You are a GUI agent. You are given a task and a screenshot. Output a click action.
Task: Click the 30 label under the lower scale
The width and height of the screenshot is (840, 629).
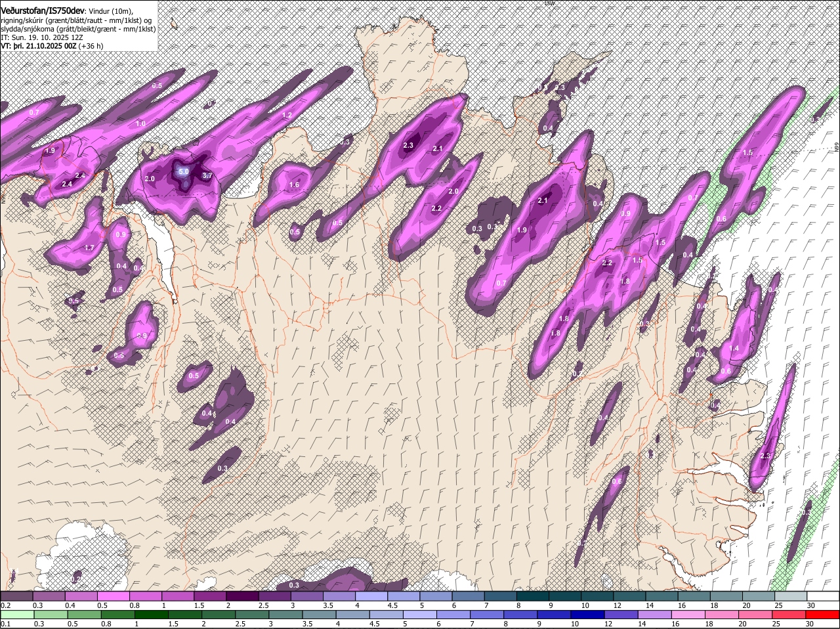(x=809, y=624)
